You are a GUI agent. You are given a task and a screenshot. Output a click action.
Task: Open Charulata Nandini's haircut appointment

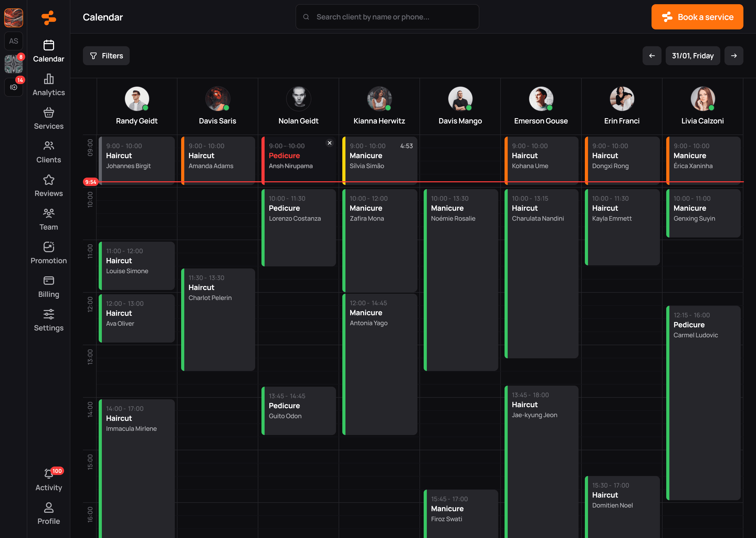pos(542,274)
